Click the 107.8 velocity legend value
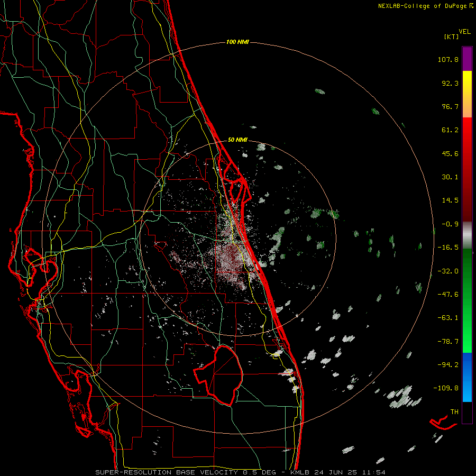476x476 pixels. (x=448, y=59)
